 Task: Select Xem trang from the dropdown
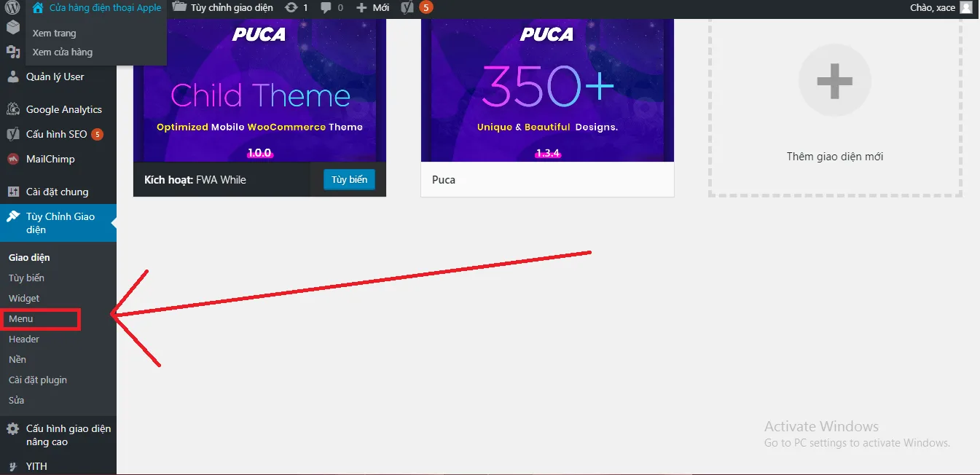pyautogui.click(x=54, y=33)
